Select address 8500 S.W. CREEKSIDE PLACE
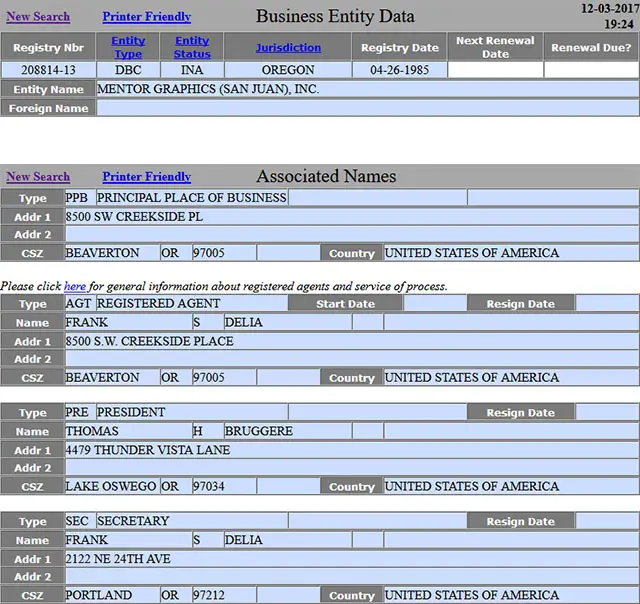The width and height of the screenshot is (640, 604). (149, 341)
